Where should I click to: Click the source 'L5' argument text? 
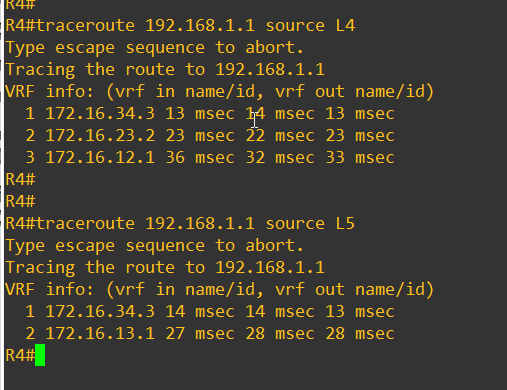coord(345,223)
